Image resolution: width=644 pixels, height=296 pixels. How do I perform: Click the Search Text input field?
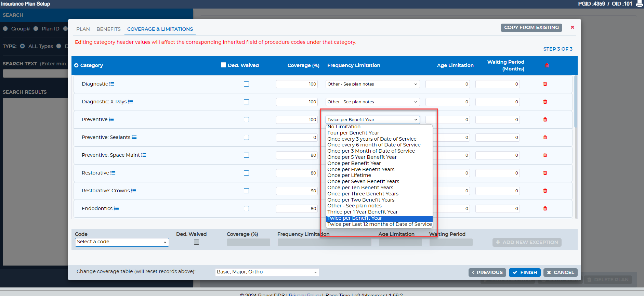(x=36, y=73)
